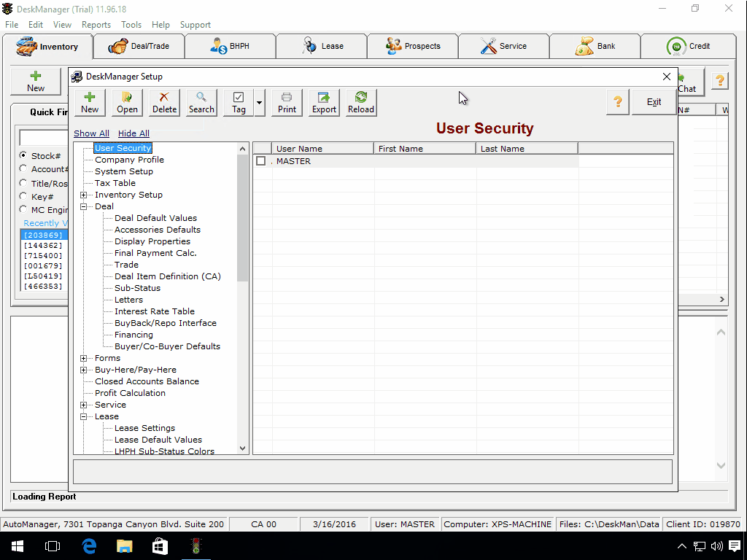Screen dimensions: 747x560
Task: Select Deal Default Values tree item
Action: coord(155,218)
